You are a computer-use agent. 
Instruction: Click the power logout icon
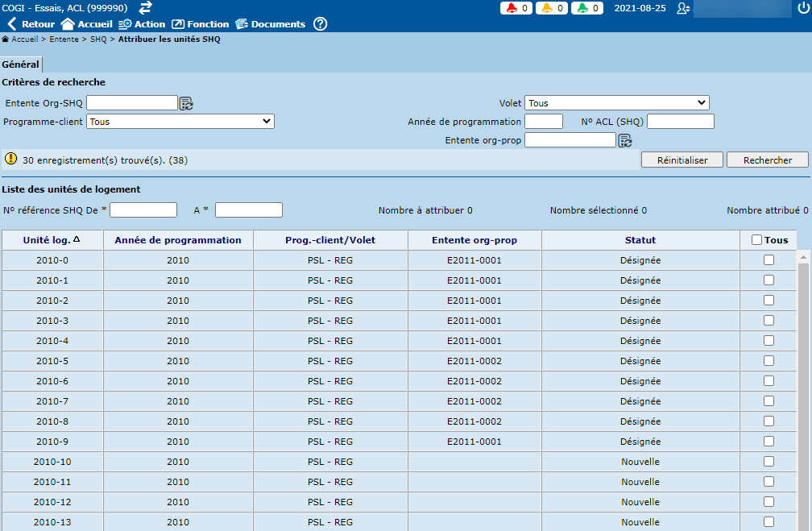(x=802, y=8)
